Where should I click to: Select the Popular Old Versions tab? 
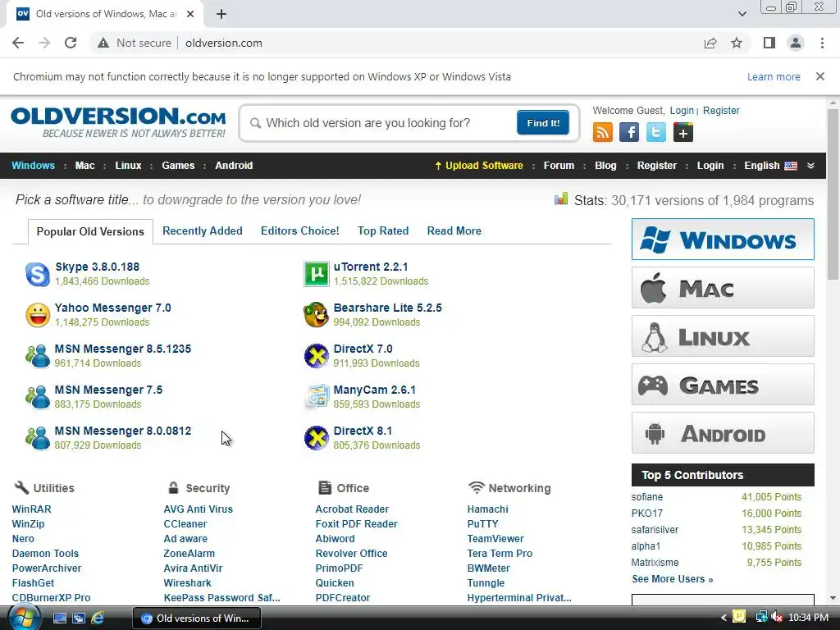[90, 231]
